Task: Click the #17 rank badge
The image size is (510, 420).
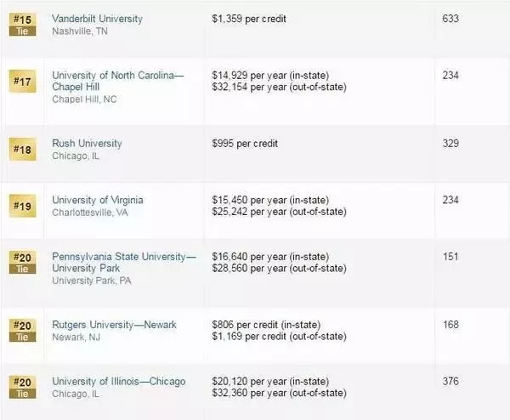Action: [22, 82]
